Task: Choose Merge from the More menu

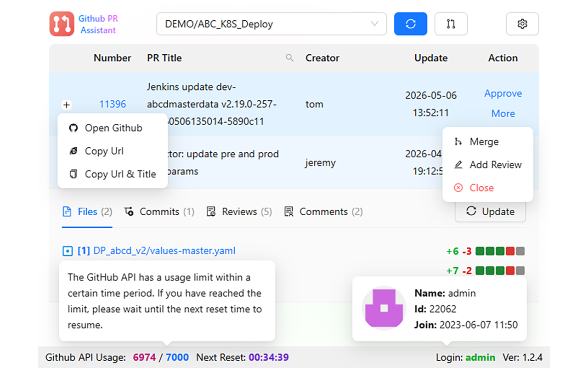Action: pyautogui.click(x=488, y=142)
